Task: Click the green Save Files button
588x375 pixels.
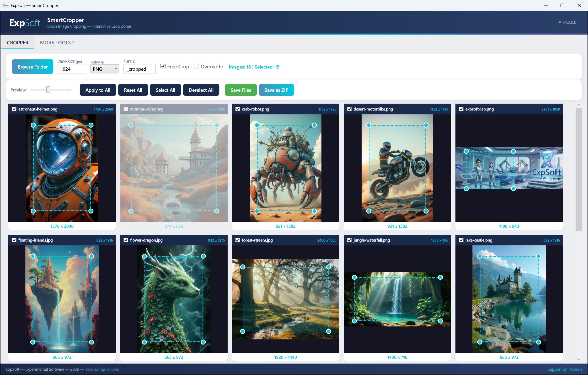Action: (x=241, y=90)
